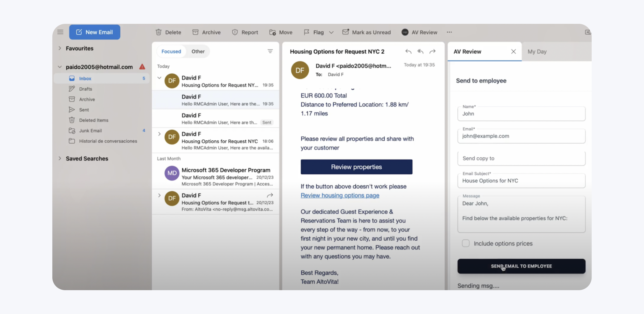The height and width of the screenshot is (314, 644).
Task: Check the Include options prices checkbox
Action: click(x=466, y=243)
